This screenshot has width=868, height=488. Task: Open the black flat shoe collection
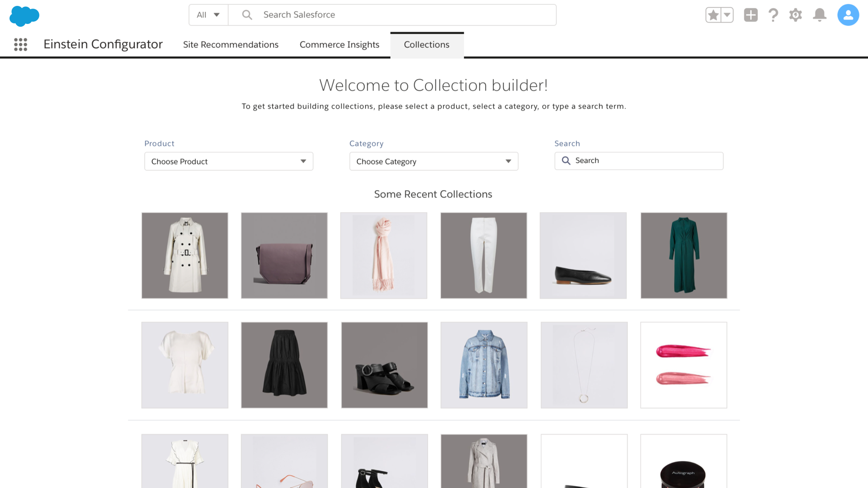[x=583, y=255]
